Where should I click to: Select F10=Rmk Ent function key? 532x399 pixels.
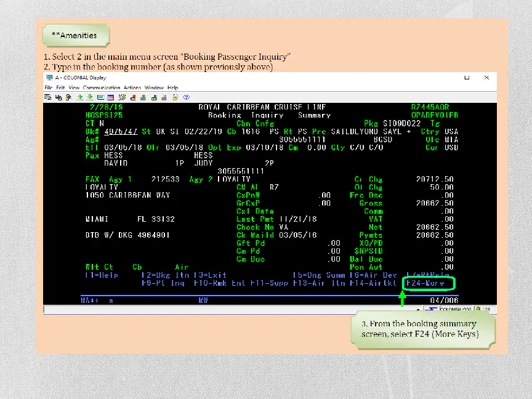click(219, 283)
